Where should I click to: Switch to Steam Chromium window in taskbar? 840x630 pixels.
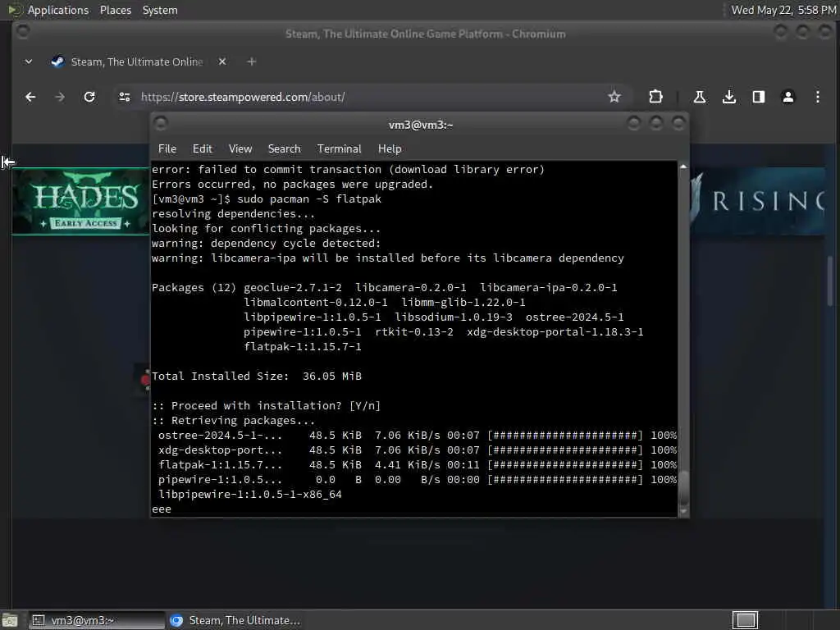click(x=235, y=620)
